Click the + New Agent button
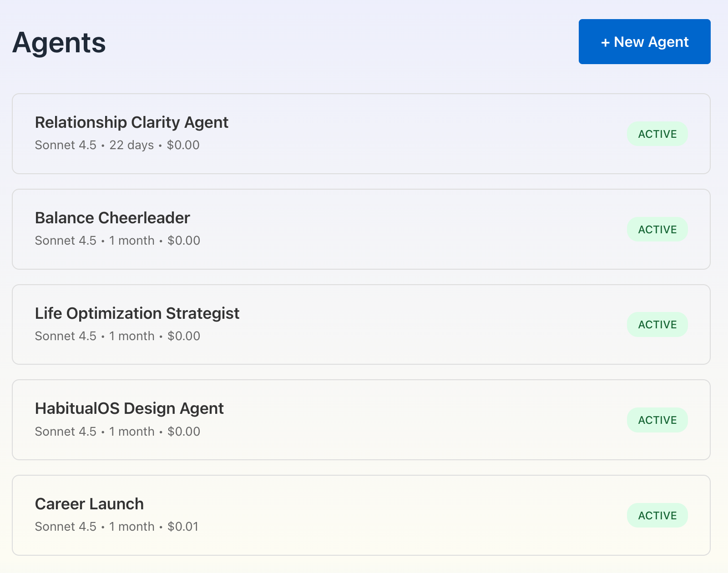728x573 pixels. tap(644, 42)
